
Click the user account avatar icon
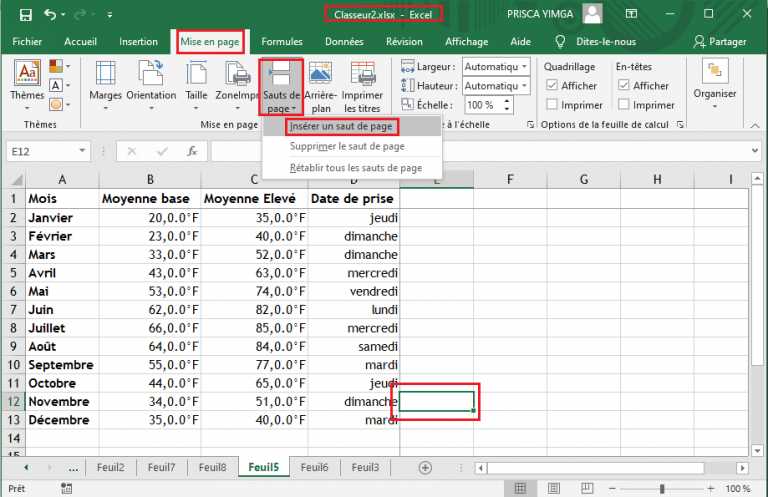[x=592, y=14]
